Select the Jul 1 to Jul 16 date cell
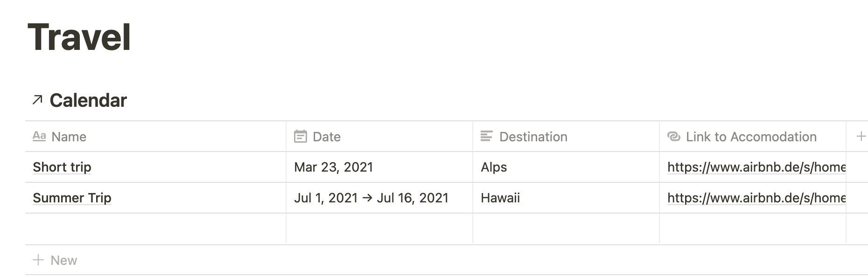 pos(379,198)
